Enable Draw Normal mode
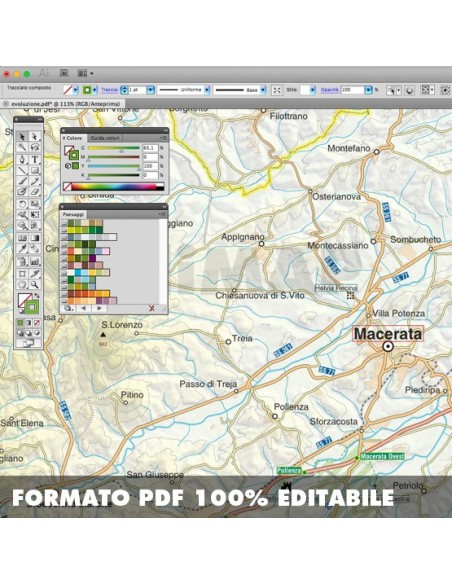Screen dimensions: 452x584 coord(20,333)
